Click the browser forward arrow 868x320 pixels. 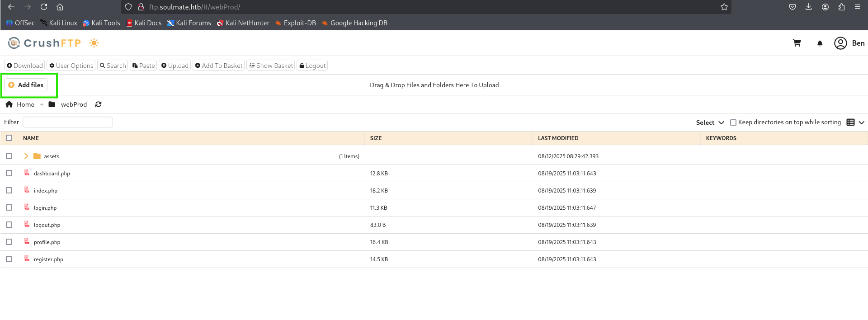(28, 7)
